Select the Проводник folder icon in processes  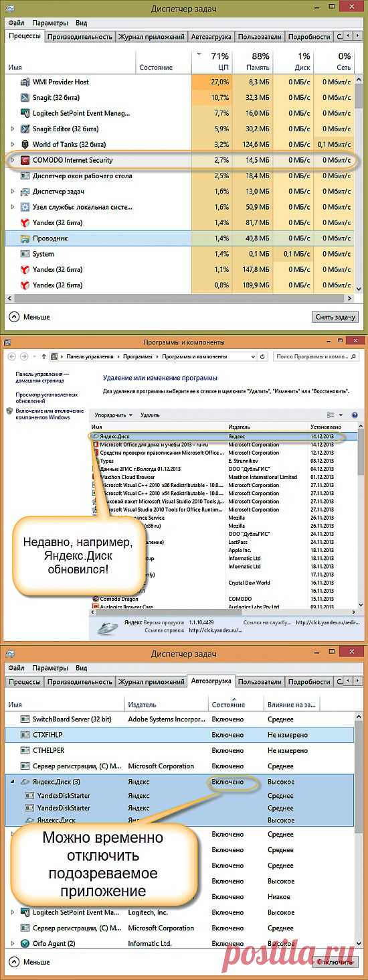coord(25,238)
